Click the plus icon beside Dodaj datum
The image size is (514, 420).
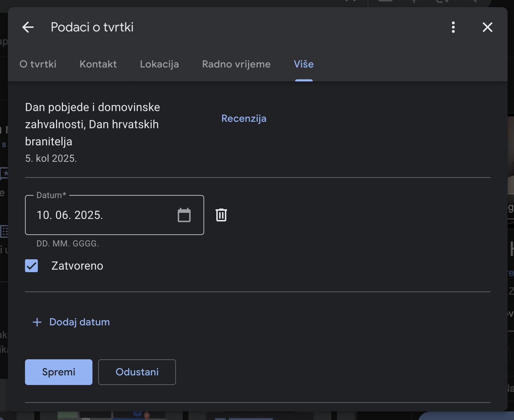[37, 322]
